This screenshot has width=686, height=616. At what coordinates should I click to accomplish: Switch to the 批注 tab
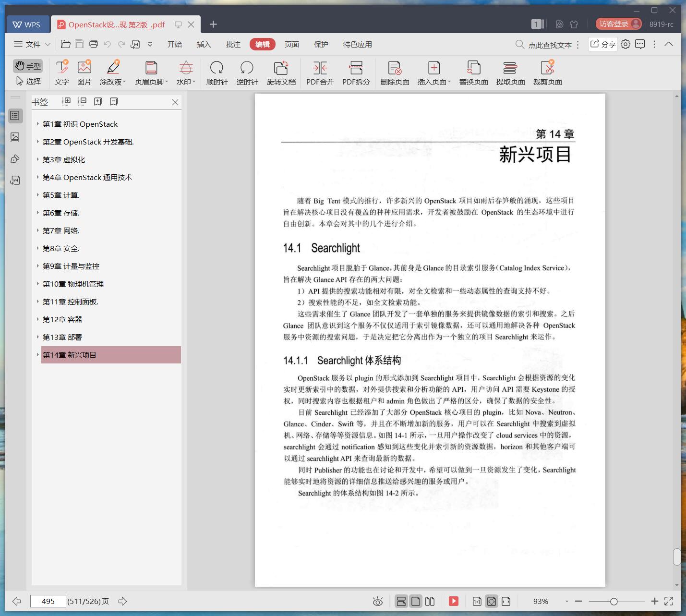(233, 44)
